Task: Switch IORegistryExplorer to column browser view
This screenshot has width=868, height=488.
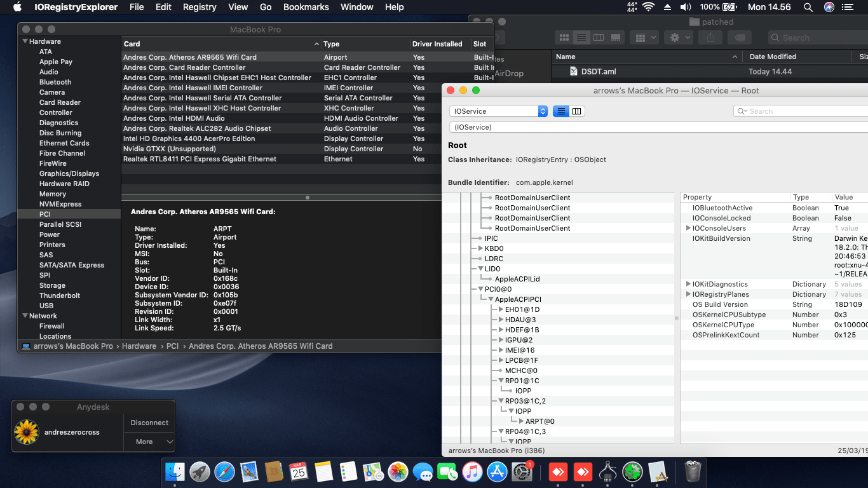Action: click(x=576, y=111)
